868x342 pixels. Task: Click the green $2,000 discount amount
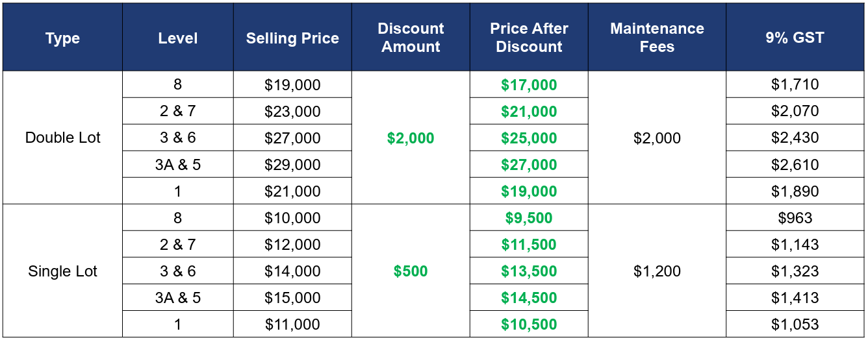point(411,138)
